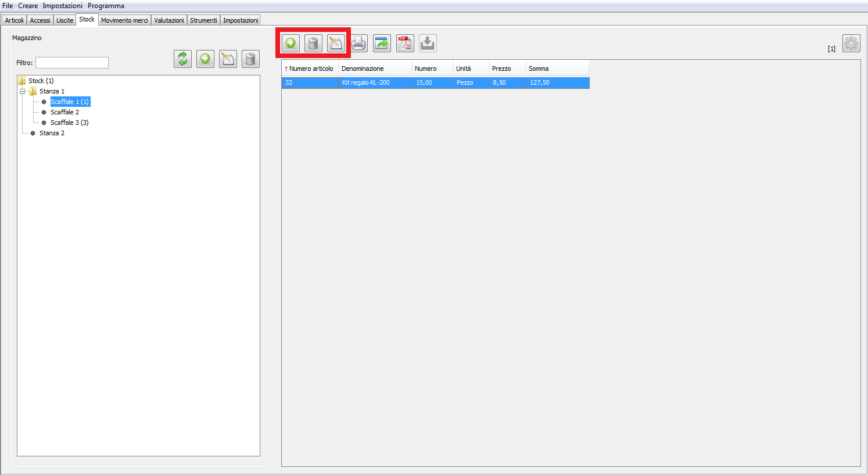
Task: Click the refresh icon in Magazzino panel
Action: pyautogui.click(x=182, y=59)
